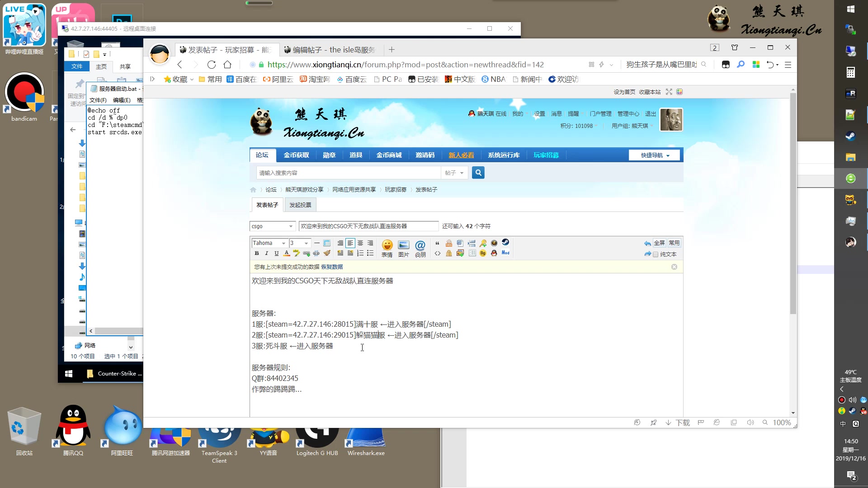The width and height of the screenshot is (868, 488).
Task: Click the 常用 common editor button
Action: click(x=674, y=243)
